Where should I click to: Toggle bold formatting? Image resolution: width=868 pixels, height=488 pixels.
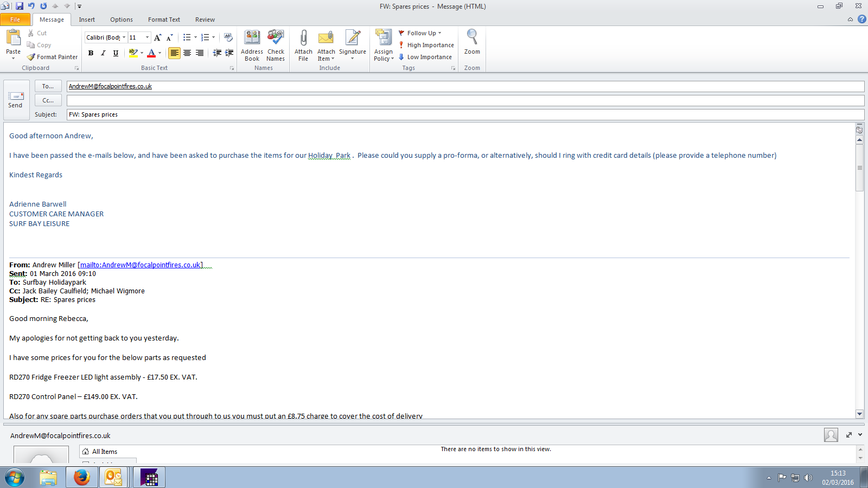pyautogui.click(x=91, y=53)
